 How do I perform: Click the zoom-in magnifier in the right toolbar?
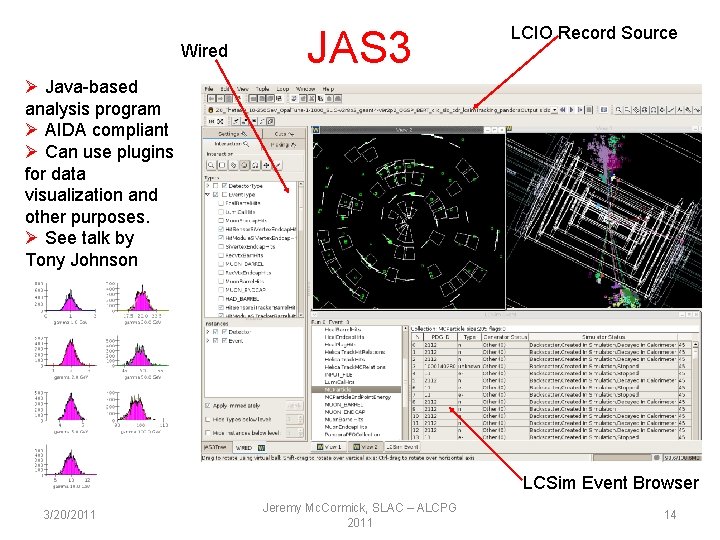click(619, 110)
